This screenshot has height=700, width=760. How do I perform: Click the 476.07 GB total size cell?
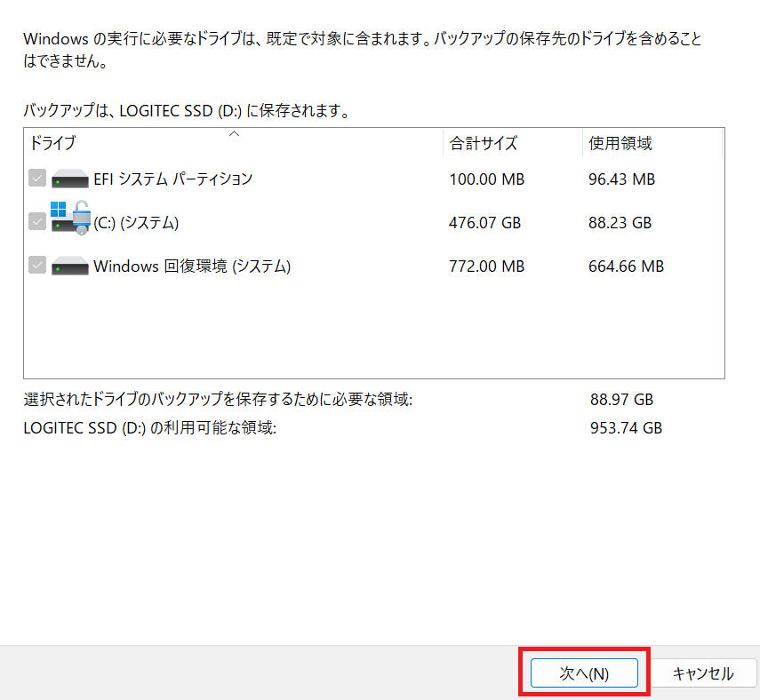[484, 223]
